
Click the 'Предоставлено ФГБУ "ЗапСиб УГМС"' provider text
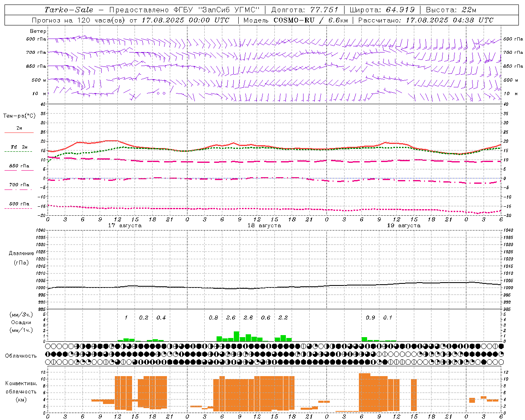point(184,10)
